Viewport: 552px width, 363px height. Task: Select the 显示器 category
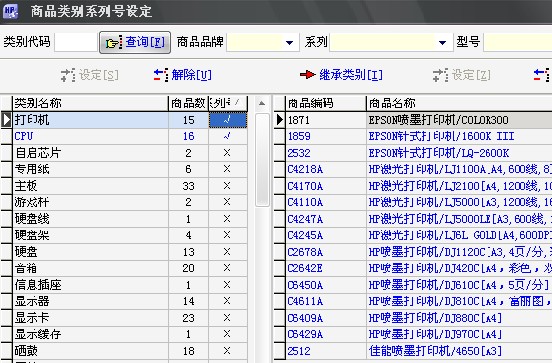(90, 301)
